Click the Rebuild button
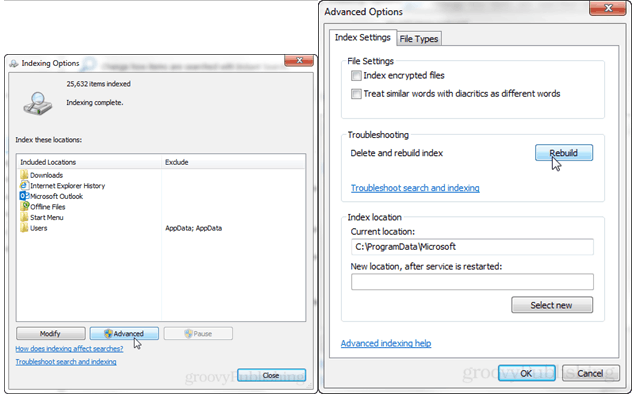Image resolution: width=633 pixels, height=396 pixels. pyautogui.click(x=564, y=153)
